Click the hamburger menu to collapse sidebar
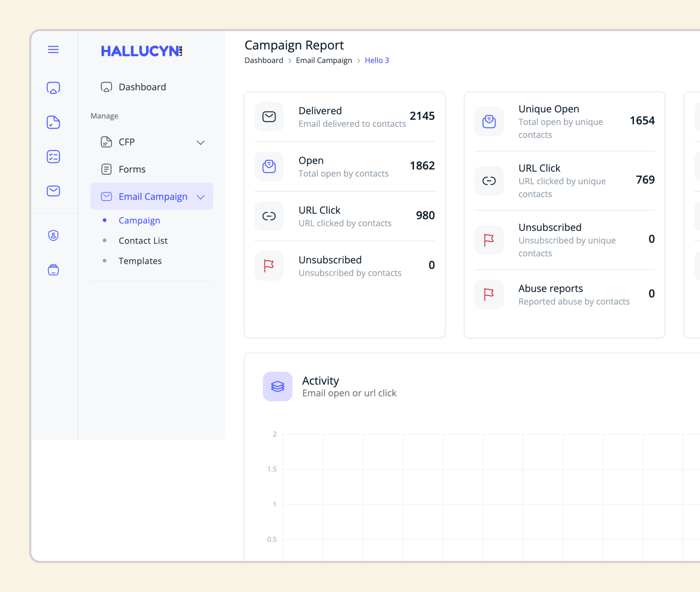Viewport: 700px width, 592px height. [53, 50]
